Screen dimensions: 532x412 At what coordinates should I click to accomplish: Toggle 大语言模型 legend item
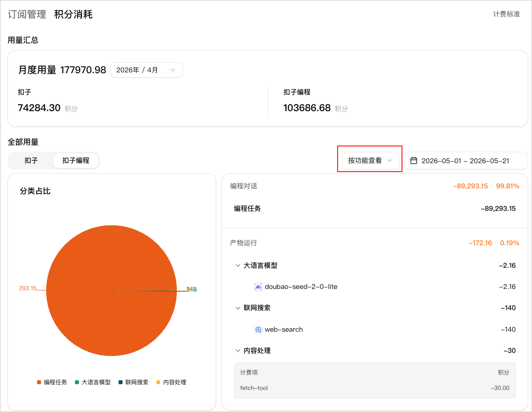pyautogui.click(x=93, y=382)
